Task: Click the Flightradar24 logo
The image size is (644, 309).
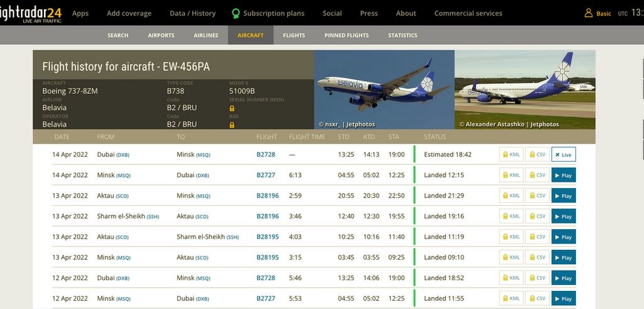Action: click(x=30, y=13)
